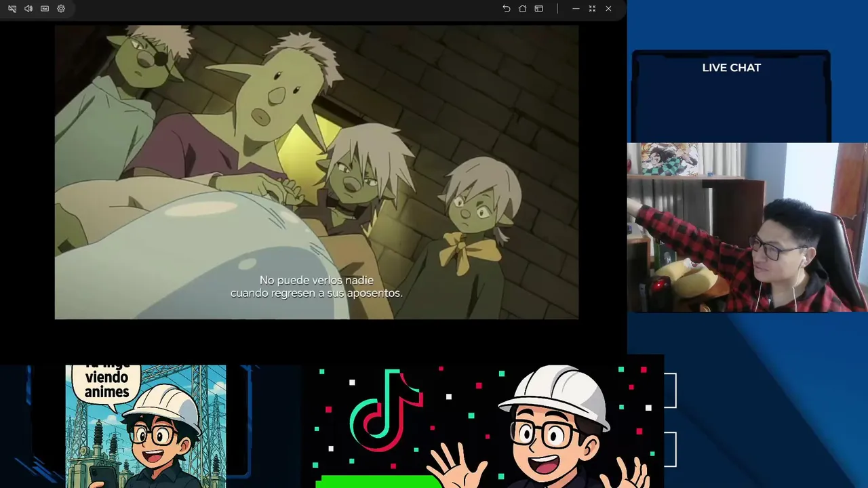Click the LIVE CHAT heading
The image size is (868, 488).
coord(732,68)
